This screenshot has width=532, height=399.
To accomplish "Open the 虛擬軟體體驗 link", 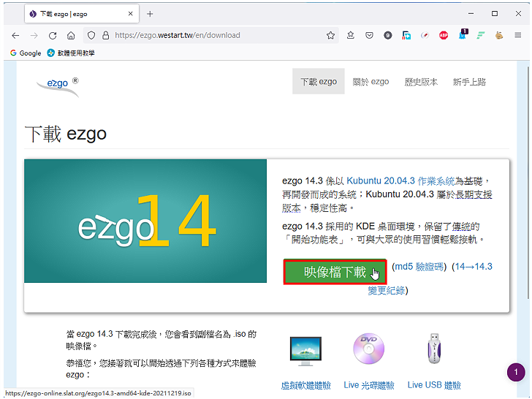I will [306, 385].
